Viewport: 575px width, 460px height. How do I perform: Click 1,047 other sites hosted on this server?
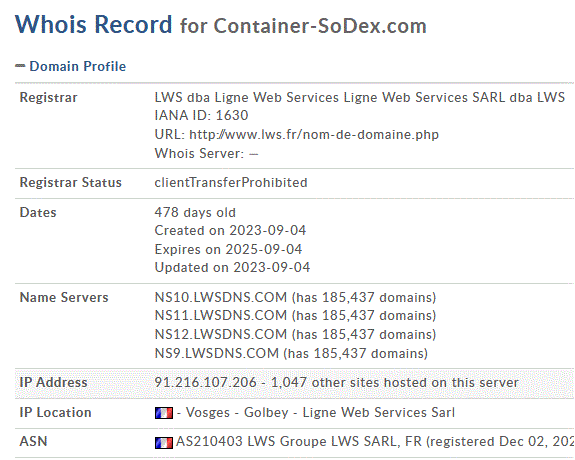(x=395, y=383)
